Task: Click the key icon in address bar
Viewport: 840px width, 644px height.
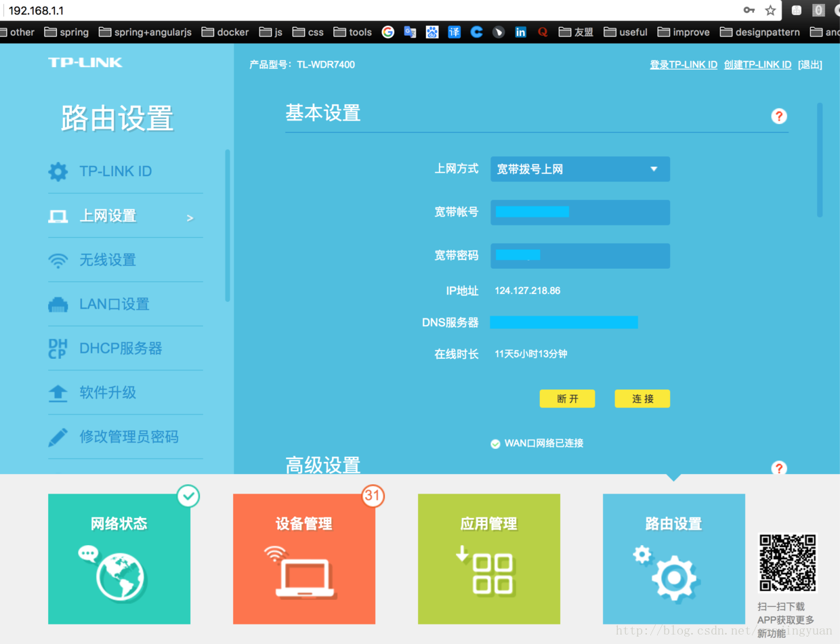Action: coord(749,10)
